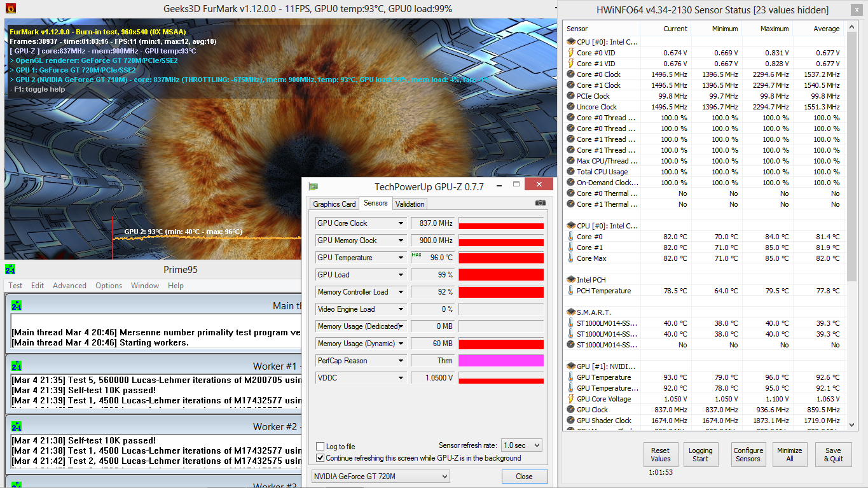868x488 pixels.
Task: Open the GPU Memory Clock sensor dropdown
Action: pos(401,241)
